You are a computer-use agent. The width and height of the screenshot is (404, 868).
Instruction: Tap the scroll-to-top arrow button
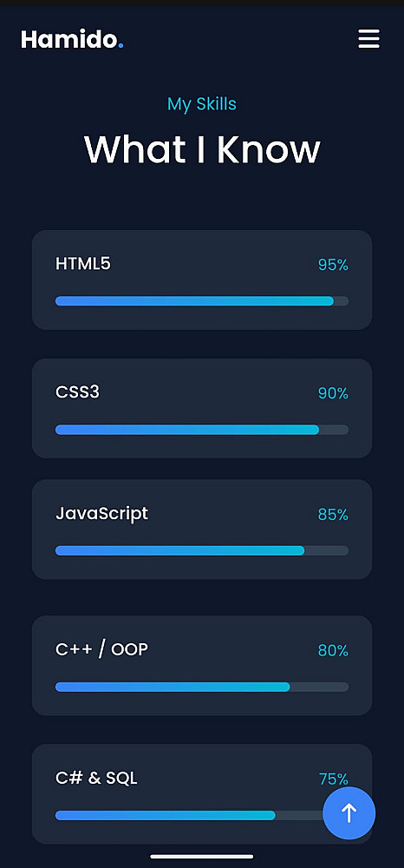[349, 813]
